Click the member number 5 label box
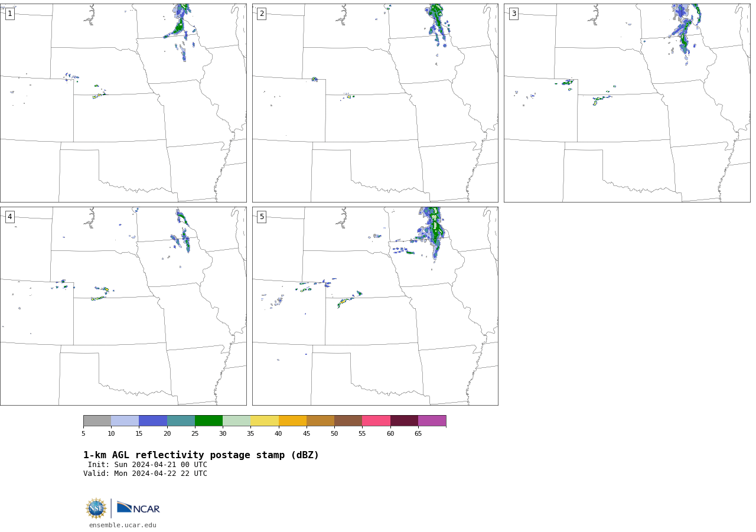Image resolution: width=756 pixels, height=532 pixels. tap(262, 217)
